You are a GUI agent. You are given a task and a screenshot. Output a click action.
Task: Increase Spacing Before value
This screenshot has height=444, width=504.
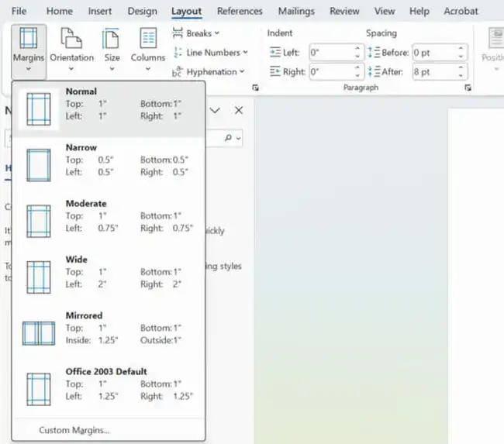point(461,49)
